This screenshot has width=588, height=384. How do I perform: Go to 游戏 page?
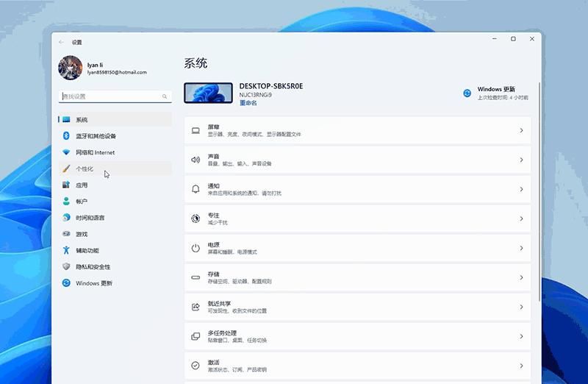pos(115,234)
